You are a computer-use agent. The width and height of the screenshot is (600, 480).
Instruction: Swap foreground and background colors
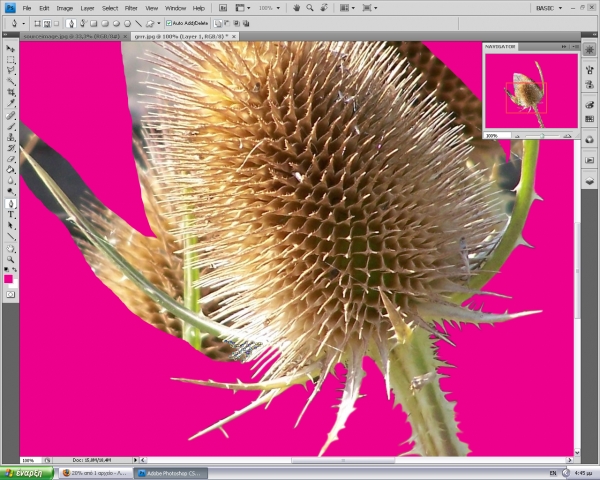tap(15, 269)
